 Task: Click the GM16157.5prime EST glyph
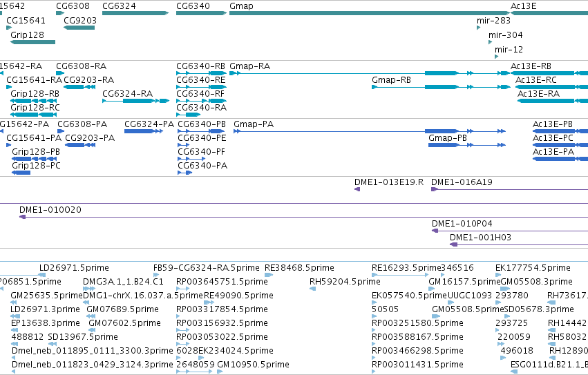(431, 289)
